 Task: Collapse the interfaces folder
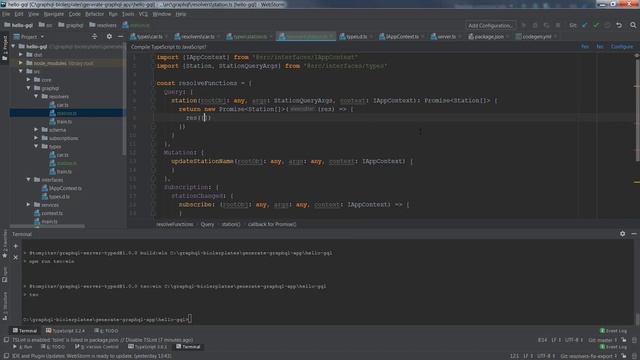(29, 180)
